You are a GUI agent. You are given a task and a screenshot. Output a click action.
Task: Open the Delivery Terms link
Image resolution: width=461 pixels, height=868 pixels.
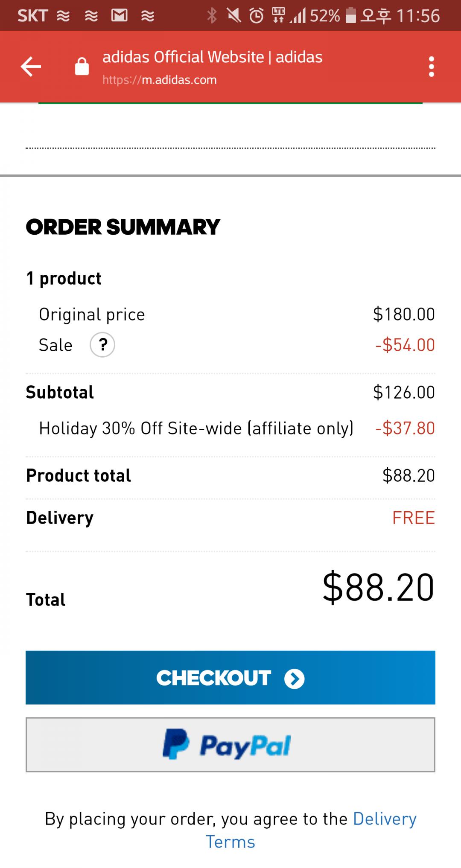pyautogui.click(x=384, y=819)
